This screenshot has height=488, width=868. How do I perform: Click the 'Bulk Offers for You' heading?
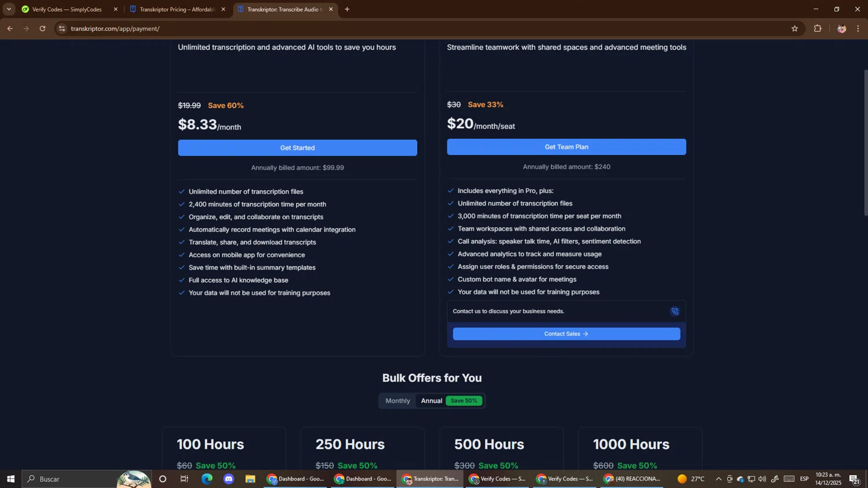432,378
